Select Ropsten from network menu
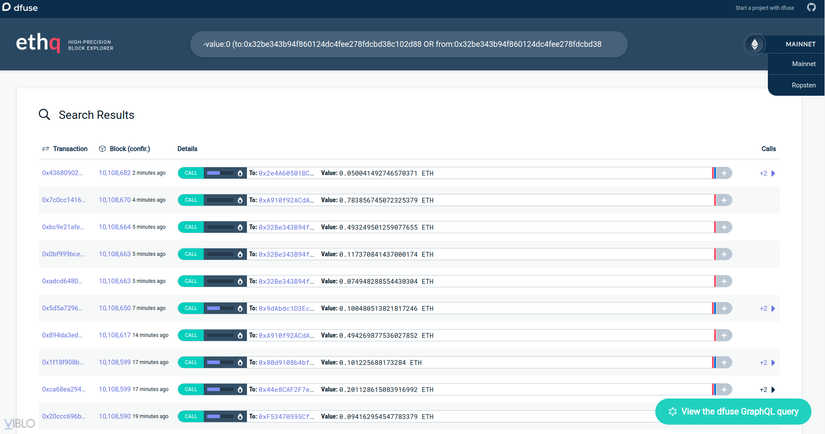Screen dimensions: 825x434 click(803, 85)
